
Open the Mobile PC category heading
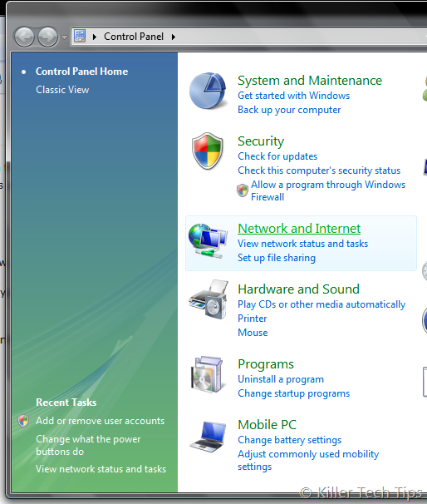tap(267, 425)
